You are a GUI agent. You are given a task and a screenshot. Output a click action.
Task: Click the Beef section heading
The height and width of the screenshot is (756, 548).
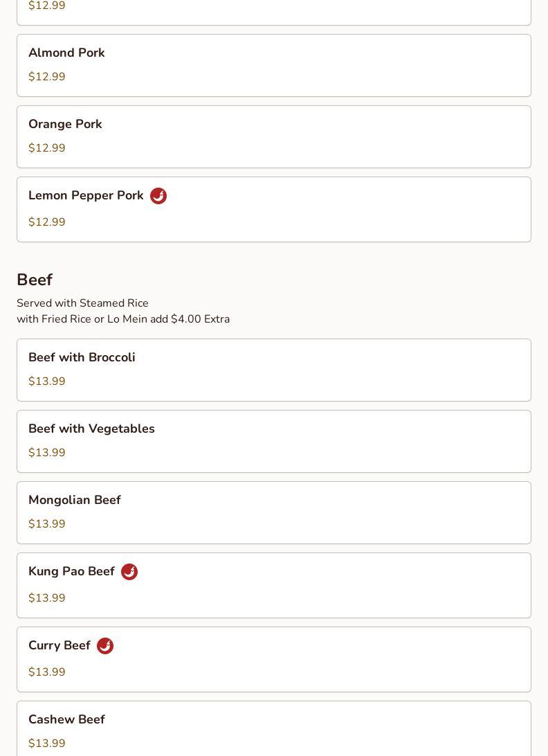point(35,280)
